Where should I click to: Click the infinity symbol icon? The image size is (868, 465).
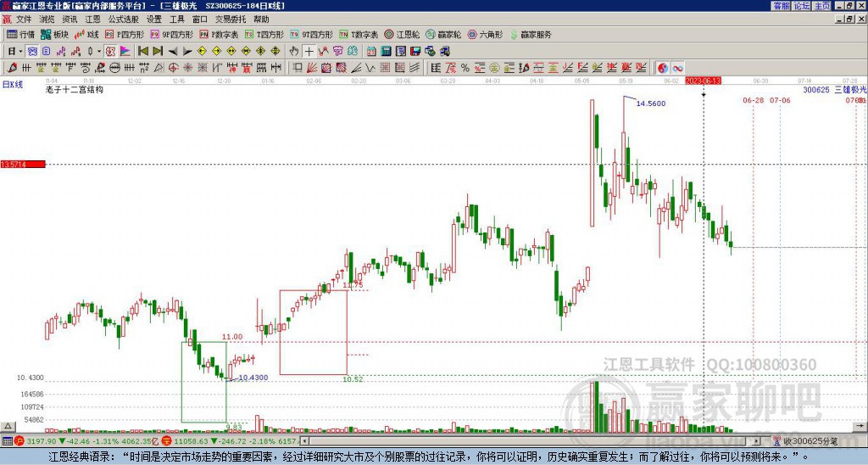[x=677, y=68]
